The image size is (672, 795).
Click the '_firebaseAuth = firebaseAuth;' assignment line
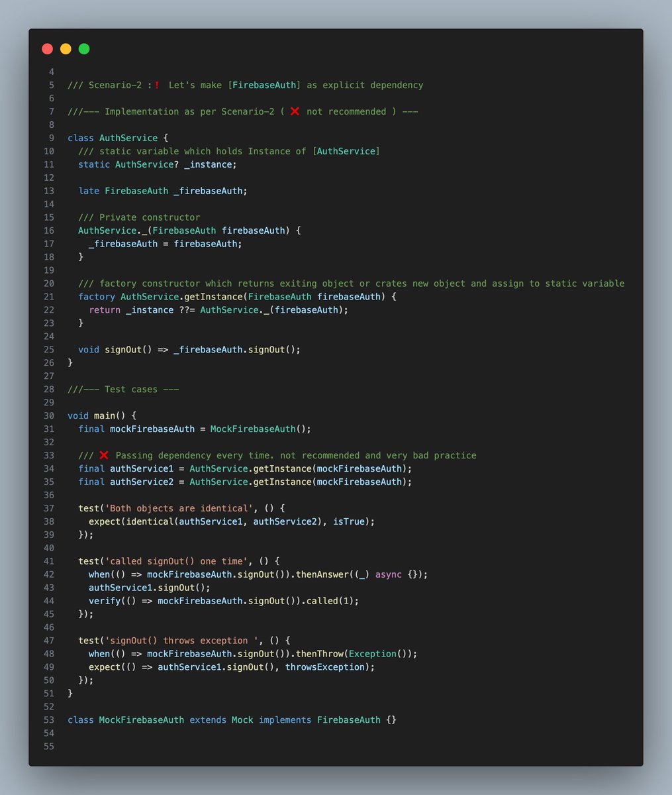[166, 244]
